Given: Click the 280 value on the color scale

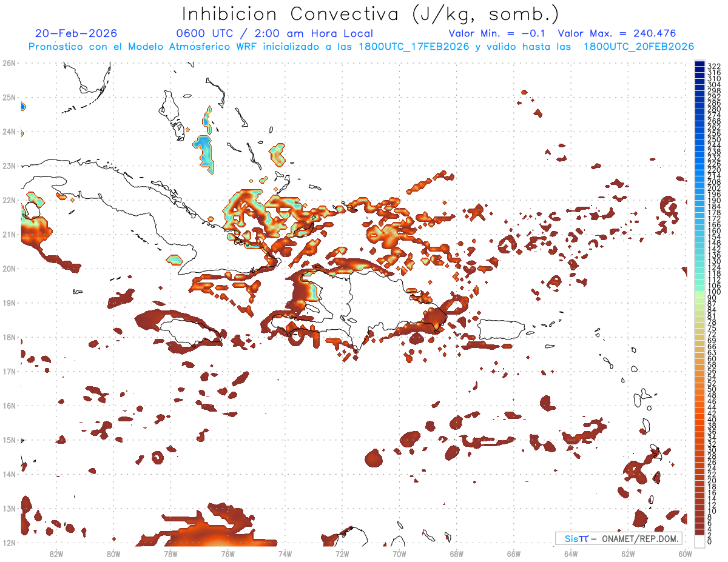Looking at the screenshot, I should (x=713, y=109).
